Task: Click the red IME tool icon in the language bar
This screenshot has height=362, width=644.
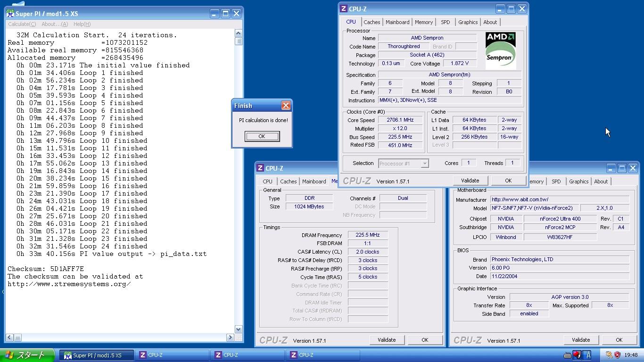Action: [577, 355]
